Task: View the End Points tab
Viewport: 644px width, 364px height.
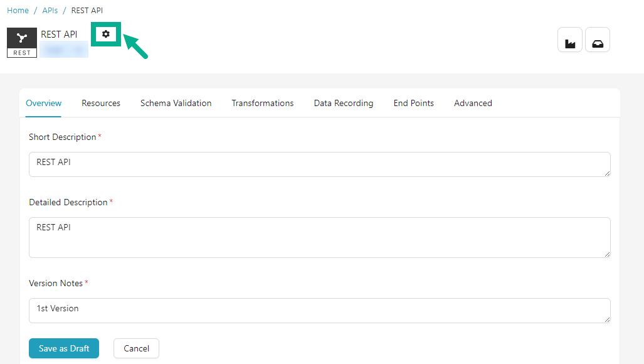Action: point(413,103)
